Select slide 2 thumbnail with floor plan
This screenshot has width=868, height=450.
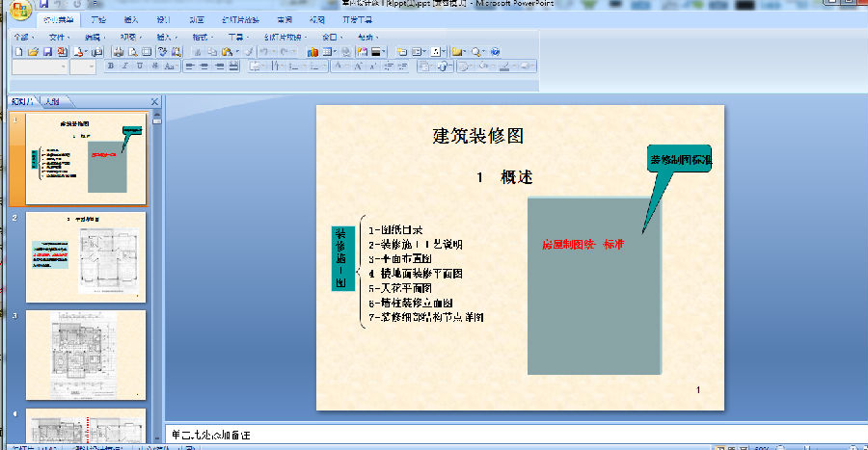[86, 257]
